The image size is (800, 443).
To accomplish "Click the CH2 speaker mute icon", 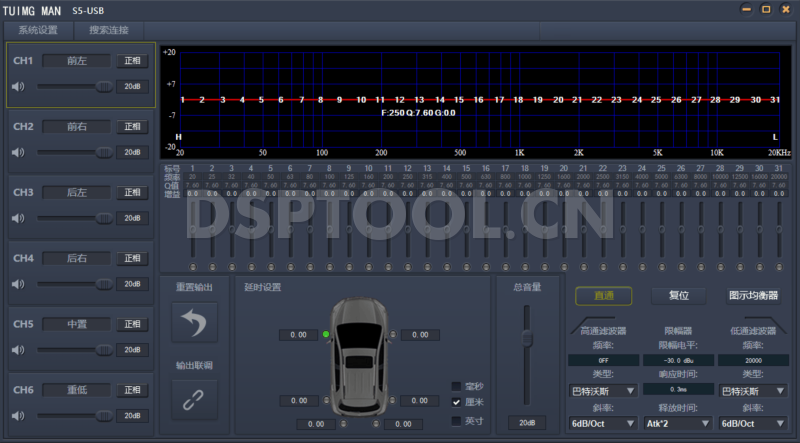I will point(18,153).
